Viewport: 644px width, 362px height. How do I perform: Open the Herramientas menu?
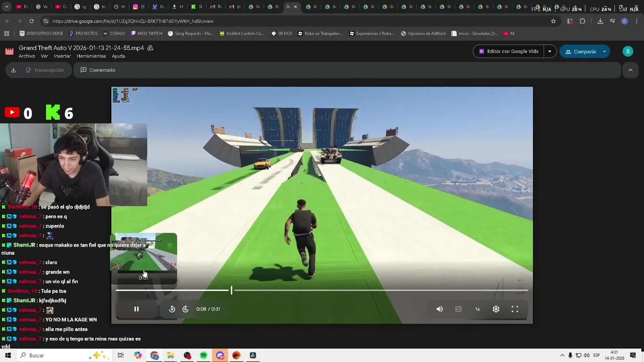tap(92, 56)
